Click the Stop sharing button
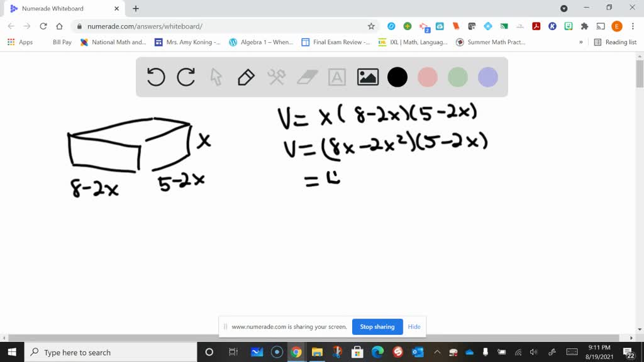 point(377,327)
